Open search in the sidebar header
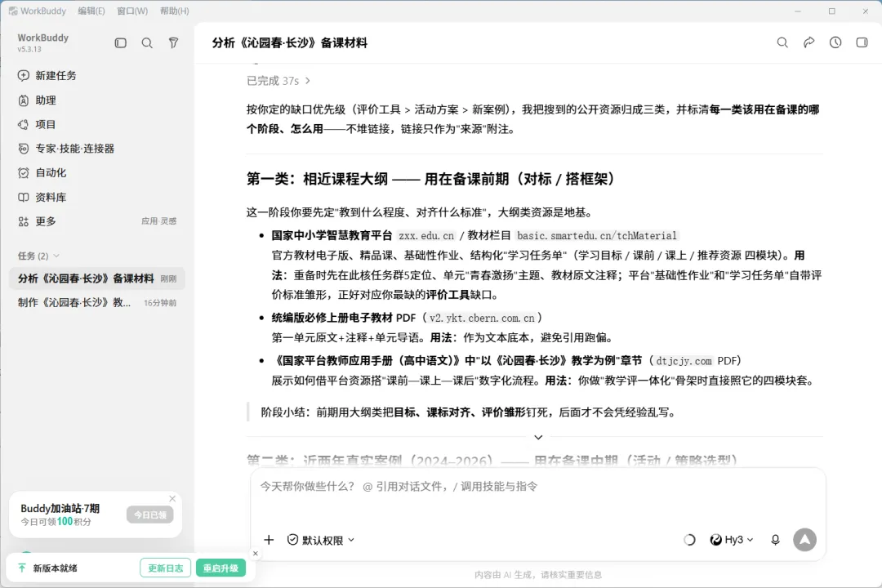The image size is (882, 588). 147,42
